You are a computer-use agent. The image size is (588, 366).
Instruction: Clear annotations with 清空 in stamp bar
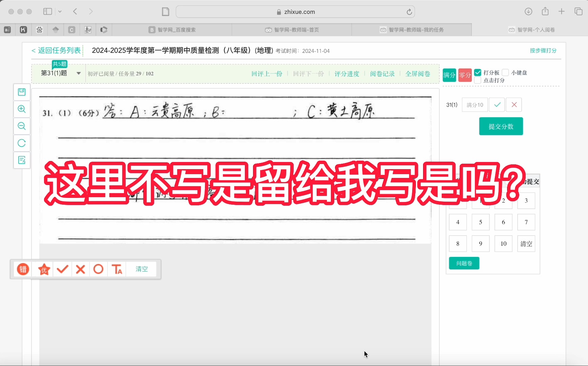click(x=142, y=269)
